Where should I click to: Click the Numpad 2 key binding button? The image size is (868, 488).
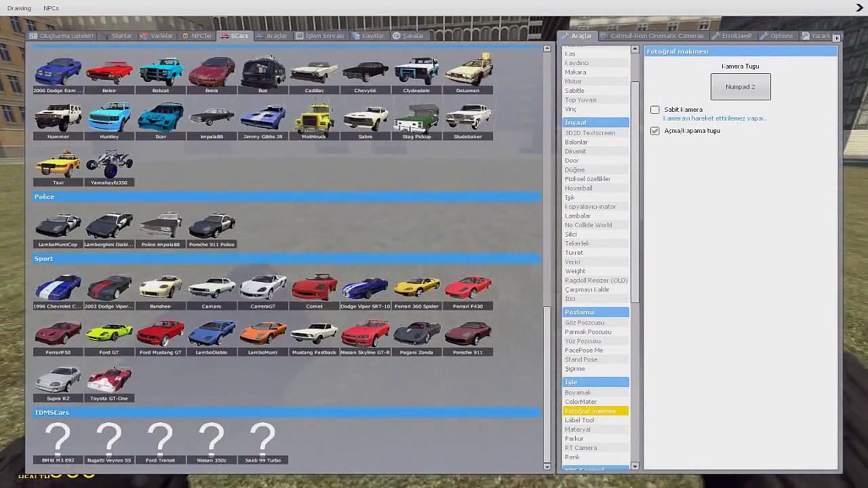(741, 87)
